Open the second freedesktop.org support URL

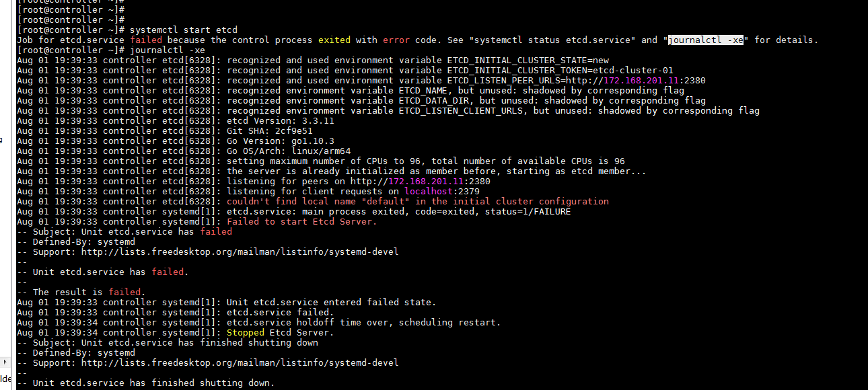[240, 362]
